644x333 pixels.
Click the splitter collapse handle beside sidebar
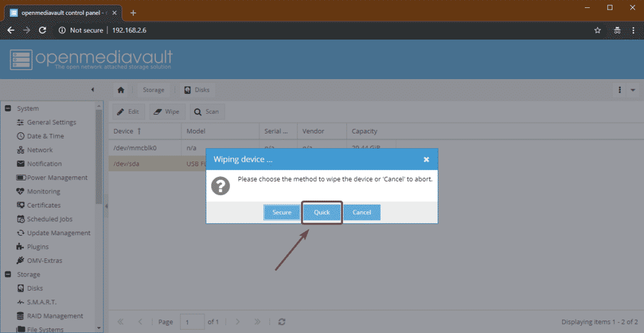click(x=106, y=206)
